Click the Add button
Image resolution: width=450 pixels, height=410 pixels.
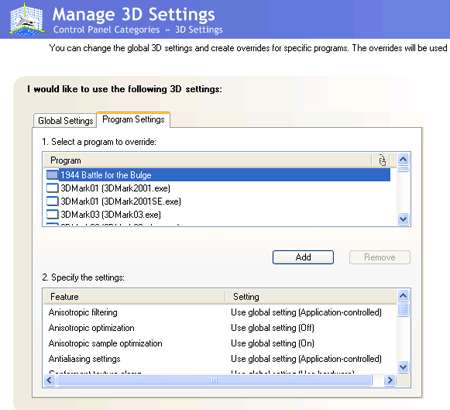[303, 257]
